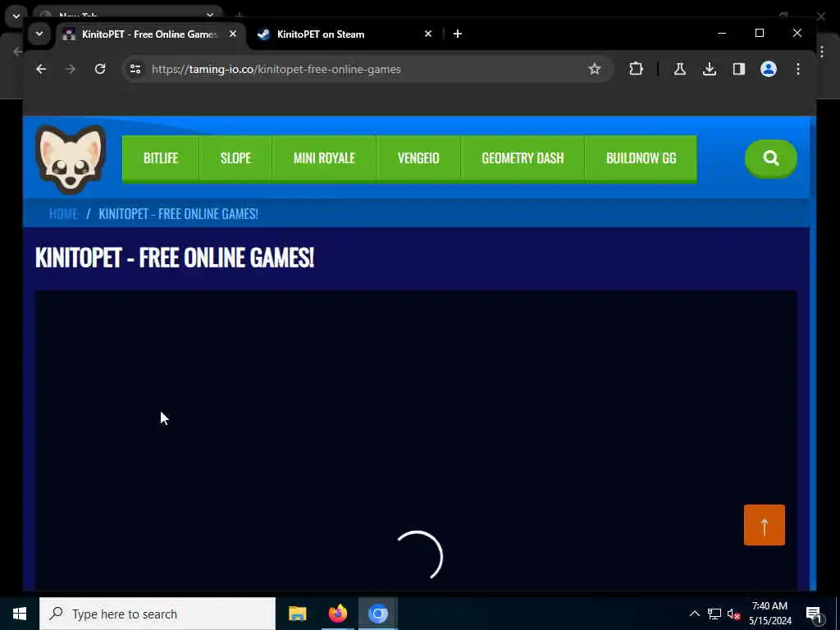Click the KINITOPET - FREE ONLINE GAMES! breadcrumb
The height and width of the screenshot is (630, 840).
pyautogui.click(x=178, y=214)
